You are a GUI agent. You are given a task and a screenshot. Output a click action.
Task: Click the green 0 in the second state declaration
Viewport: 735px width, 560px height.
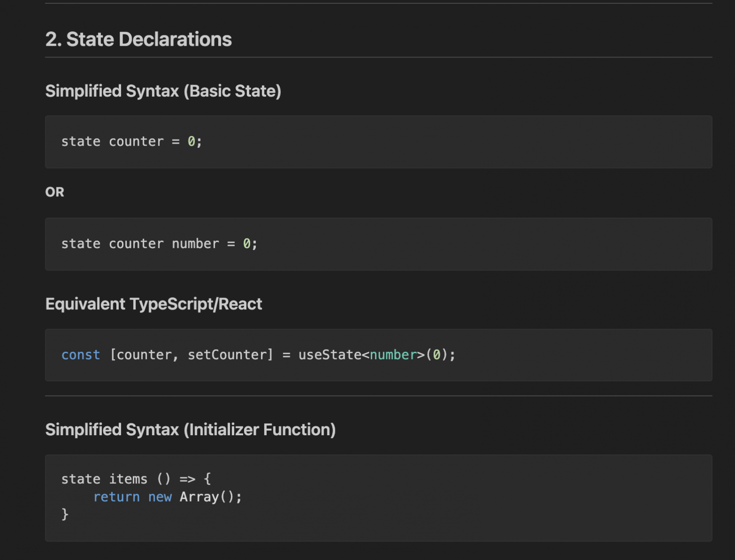[247, 243]
